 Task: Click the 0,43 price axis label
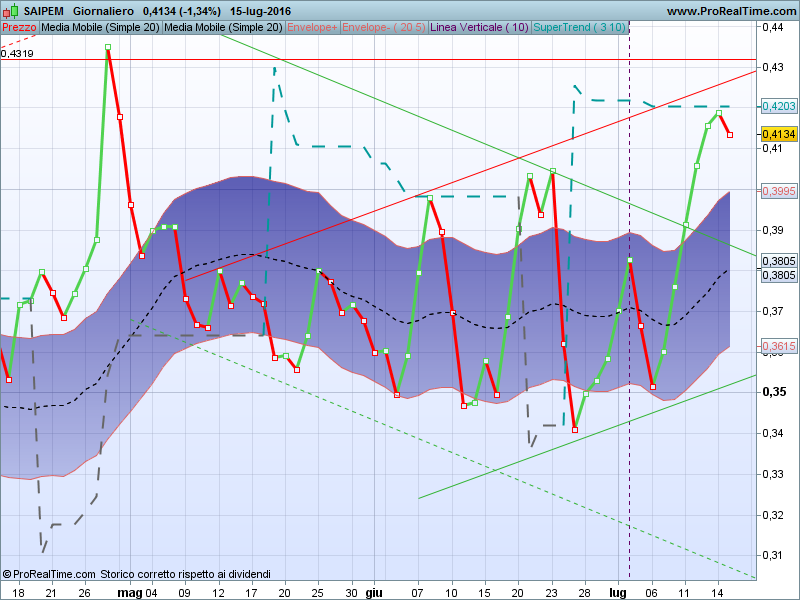click(772, 67)
